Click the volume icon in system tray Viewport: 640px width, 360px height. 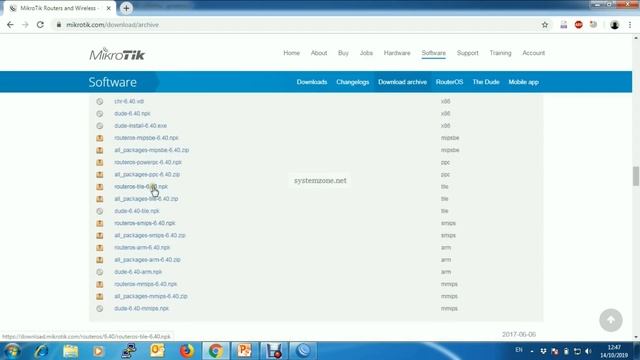(588, 351)
